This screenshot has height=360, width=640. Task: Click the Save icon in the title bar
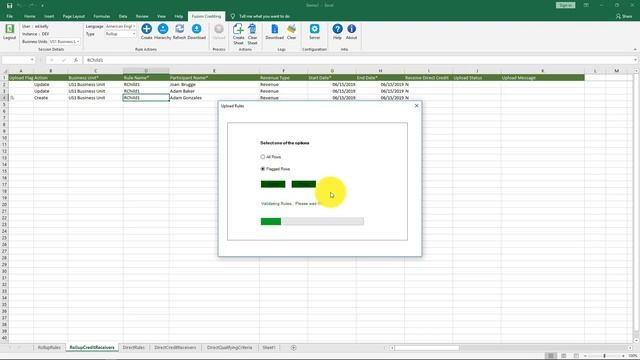tap(9, 5)
